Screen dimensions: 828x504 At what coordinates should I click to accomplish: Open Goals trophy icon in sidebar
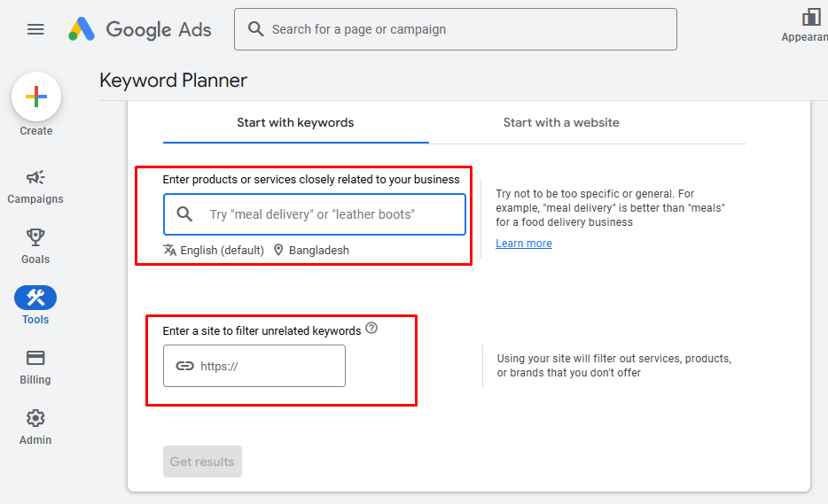[x=35, y=237]
